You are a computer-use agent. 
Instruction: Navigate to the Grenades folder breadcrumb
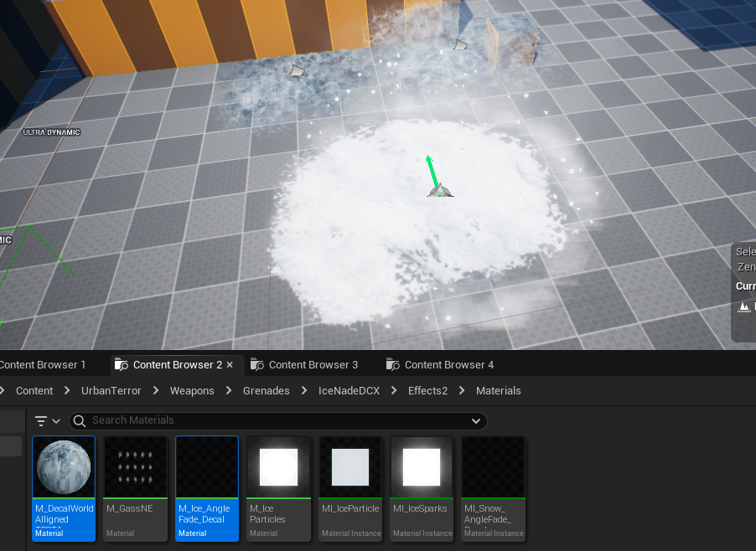coord(266,391)
